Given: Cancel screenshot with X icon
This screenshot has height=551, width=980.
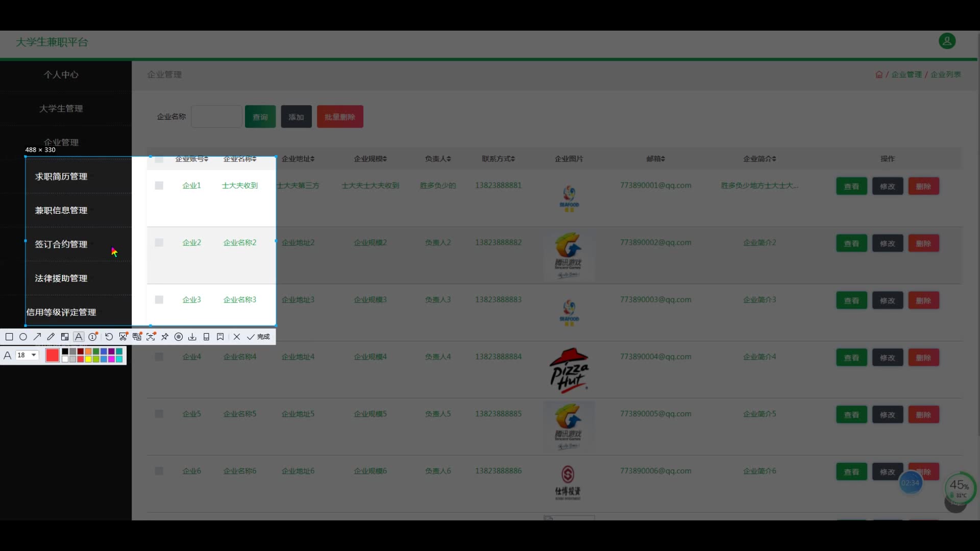Looking at the screenshot, I should coord(237,337).
